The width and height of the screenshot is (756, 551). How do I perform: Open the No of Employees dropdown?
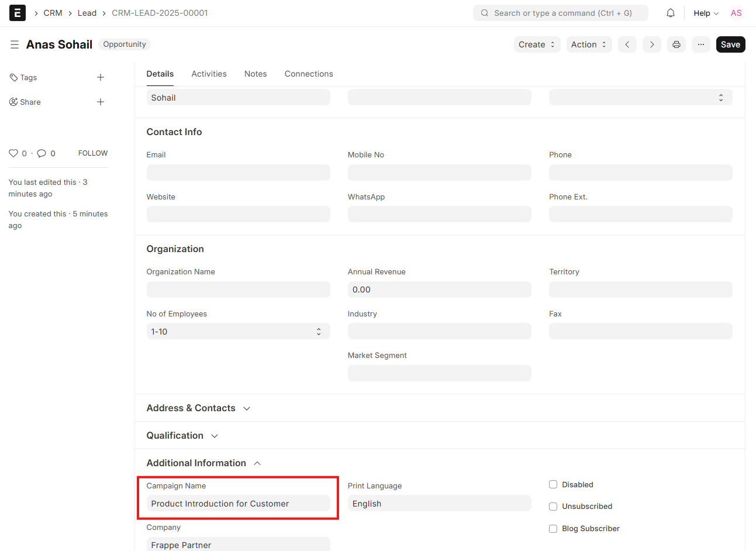(238, 332)
